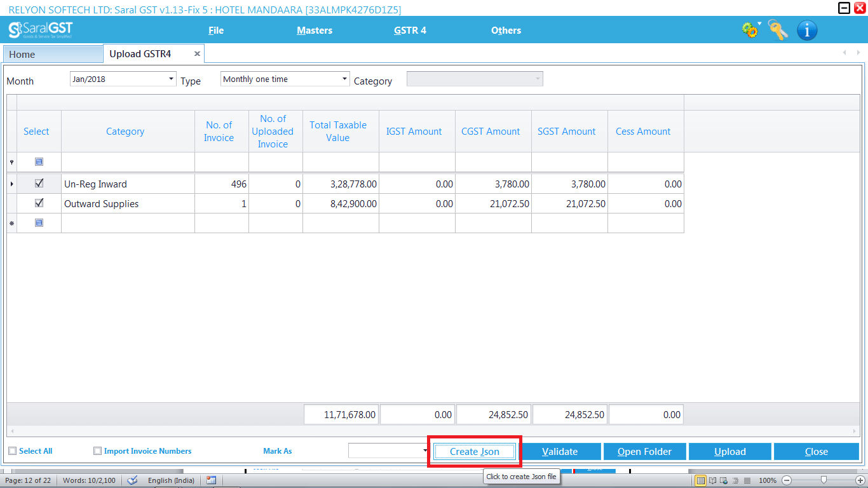Open the Masters menu
Screen dimensions: 868x488
[x=315, y=30]
